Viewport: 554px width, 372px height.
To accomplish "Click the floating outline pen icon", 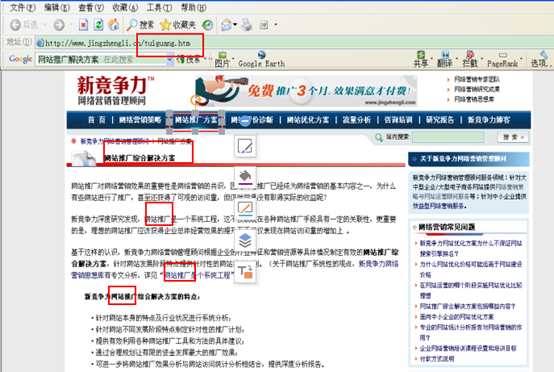I will pos(245,208).
